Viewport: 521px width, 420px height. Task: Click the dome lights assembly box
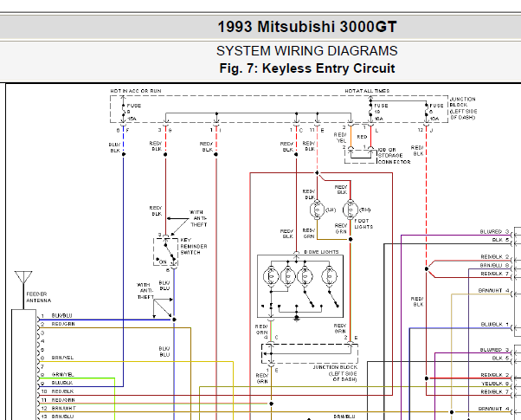tap(300, 287)
